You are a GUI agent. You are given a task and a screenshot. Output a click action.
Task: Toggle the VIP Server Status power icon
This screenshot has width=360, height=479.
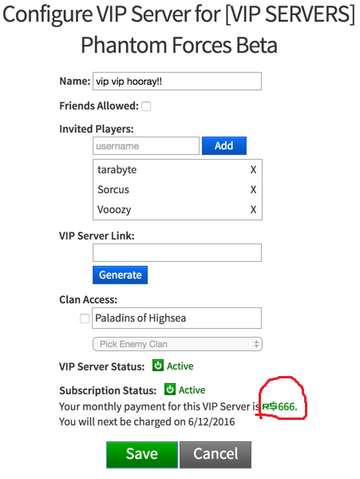coord(158,365)
